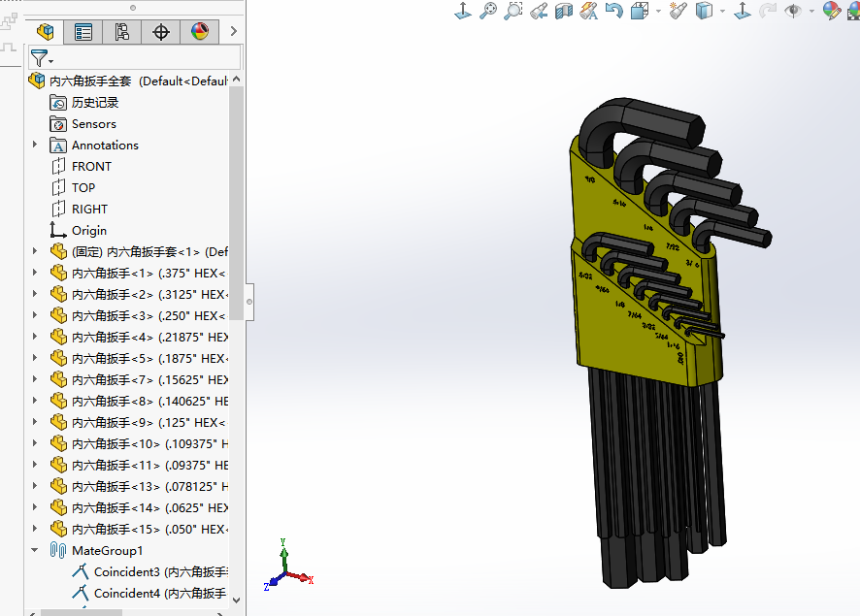Toggle the Hide/Show Items eye icon
The width and height of the screenshot is (860, 616).
[792, 11]
